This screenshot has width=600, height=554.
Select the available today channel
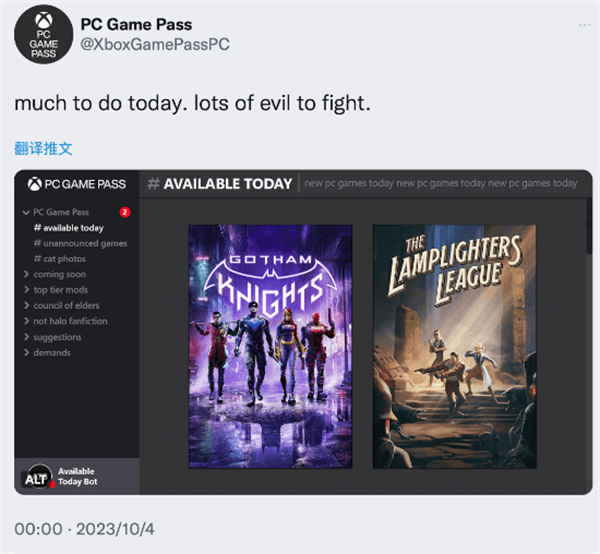(x=69, y=228)
